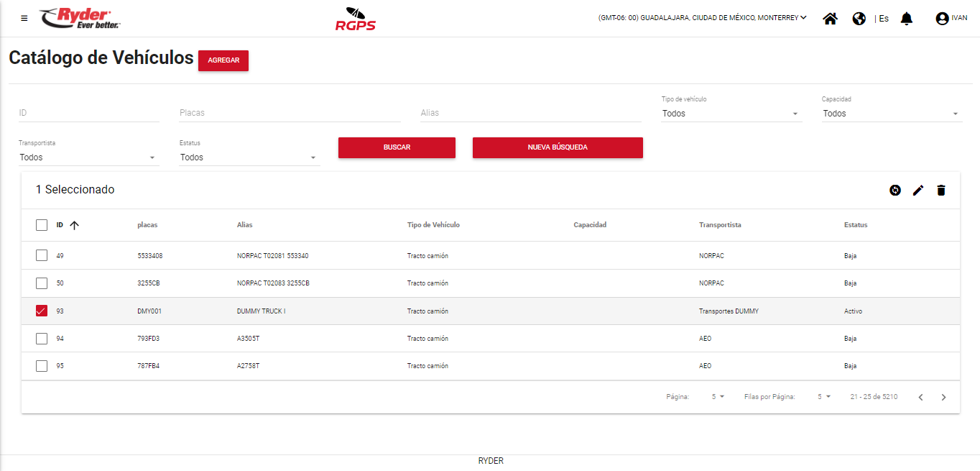
Task: Click the AGREGAR button
Action: click(x=223, y=60)
